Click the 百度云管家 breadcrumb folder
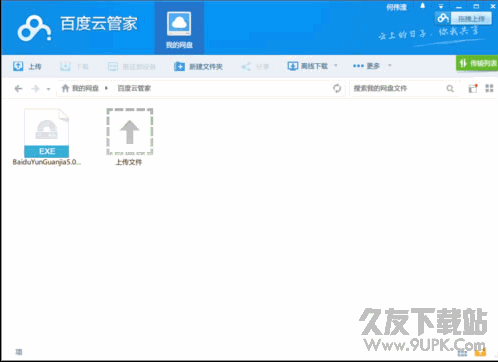Viewport: 498px width, 362px height. point(134,88)
